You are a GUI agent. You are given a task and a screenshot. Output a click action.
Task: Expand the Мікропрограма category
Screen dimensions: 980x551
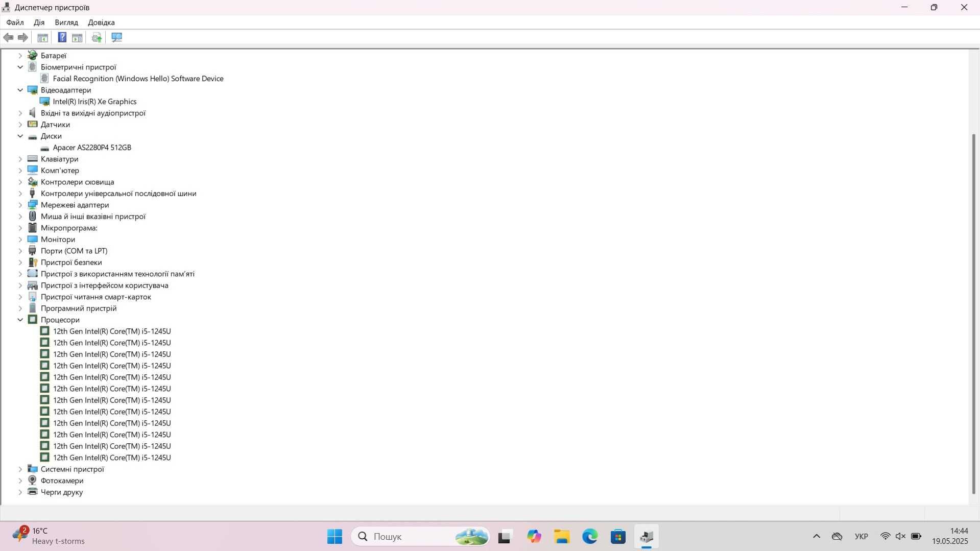20,228
